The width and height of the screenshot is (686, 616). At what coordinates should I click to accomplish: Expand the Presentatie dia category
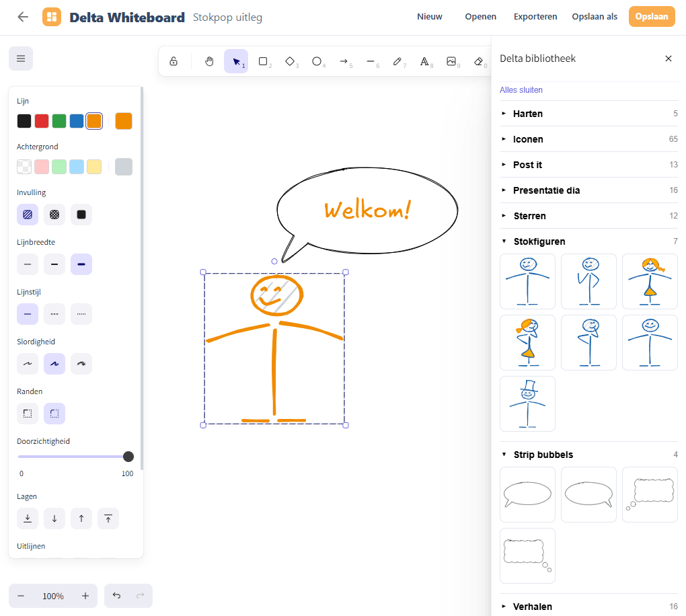589,190
